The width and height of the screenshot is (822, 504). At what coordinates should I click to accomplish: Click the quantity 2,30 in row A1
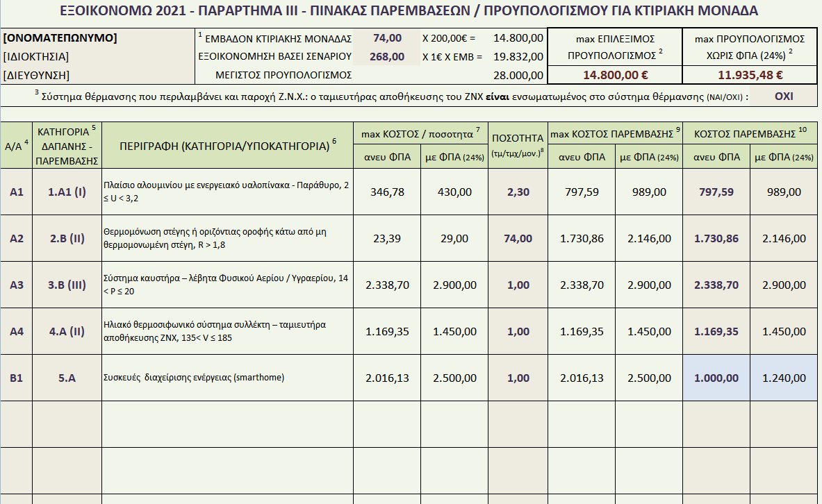(x=518, y=192)
